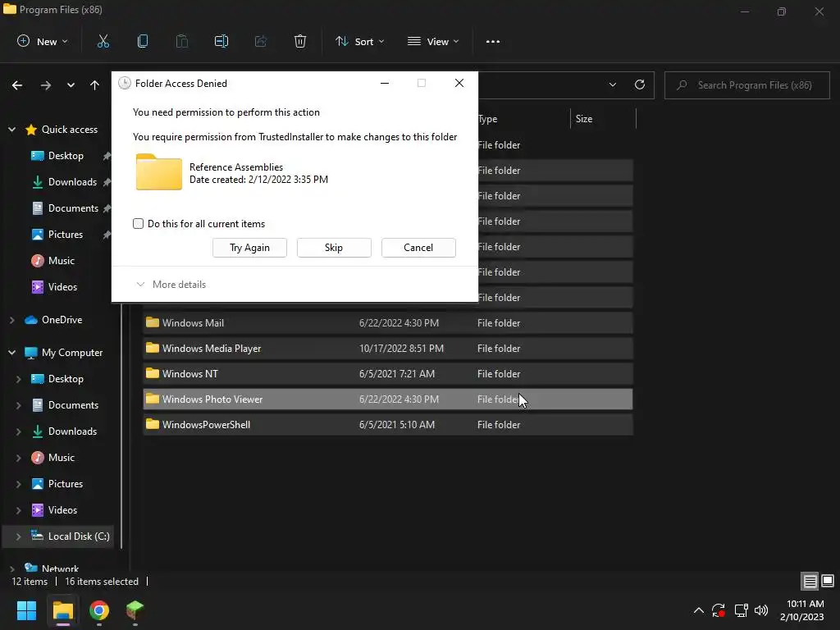Click the Cut scissors icon
This screenshot has height=630, width=840.
(x=103, y=41)
